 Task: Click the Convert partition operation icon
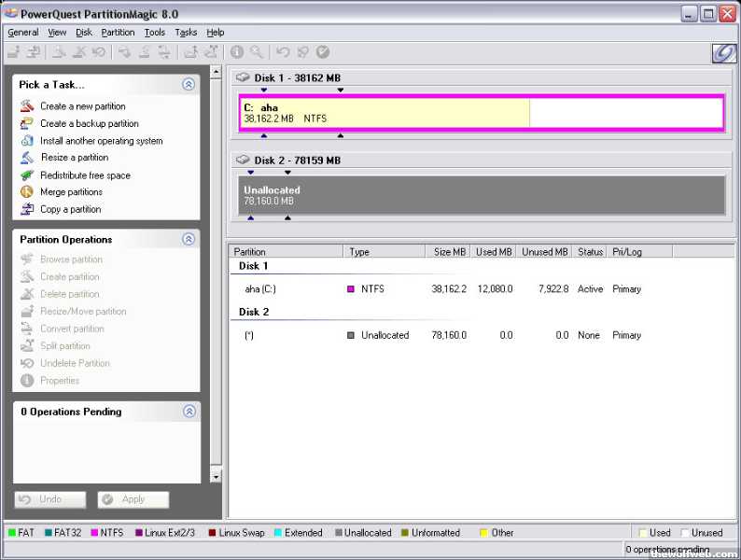tap(27, 329)
